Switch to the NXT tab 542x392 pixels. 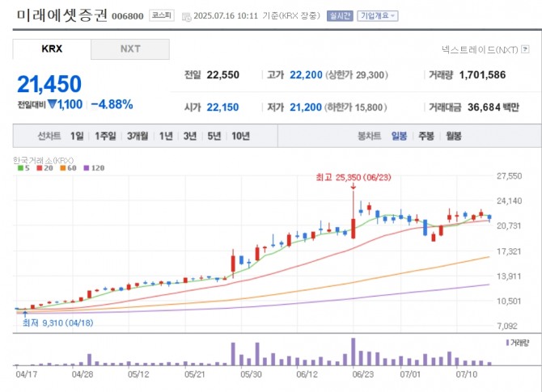click(129, 49)
